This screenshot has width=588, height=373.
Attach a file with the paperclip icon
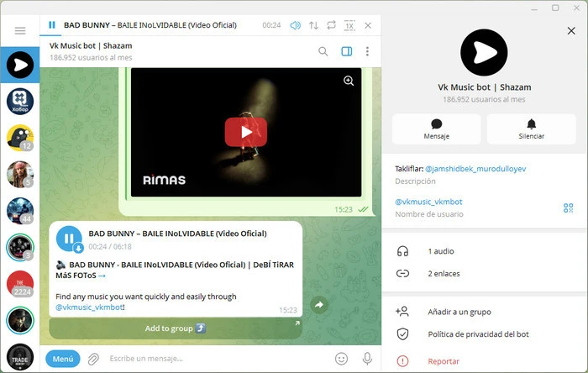(x=93, y=359)
